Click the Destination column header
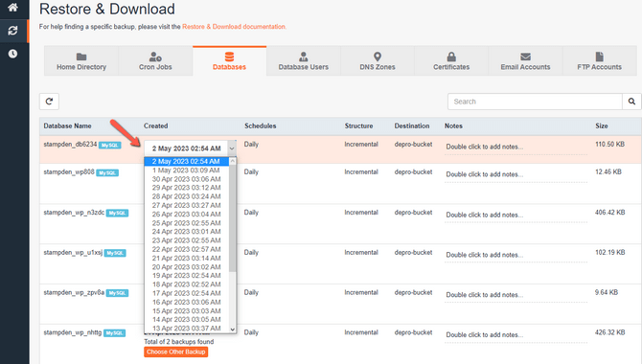Viewport: 642px width, 364px height. click(x=412, y=125)
